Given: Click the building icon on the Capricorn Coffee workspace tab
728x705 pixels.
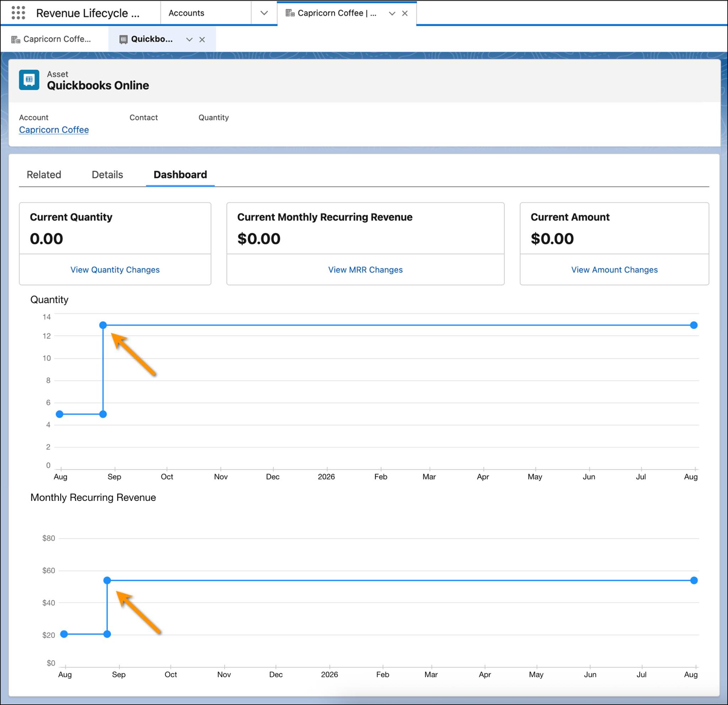Looking at the screenshot, I should coord(290,13).
